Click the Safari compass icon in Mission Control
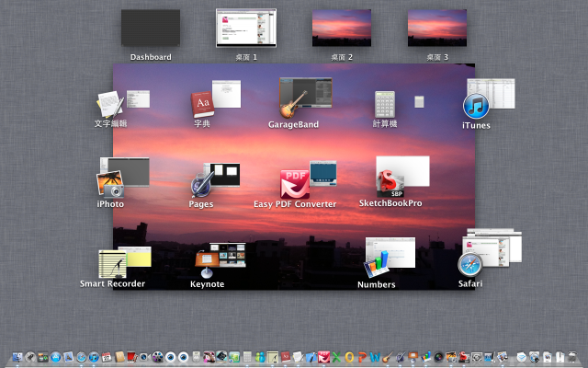Image resolution: width=588 pixels, height=368 pixels. point(469,265)
